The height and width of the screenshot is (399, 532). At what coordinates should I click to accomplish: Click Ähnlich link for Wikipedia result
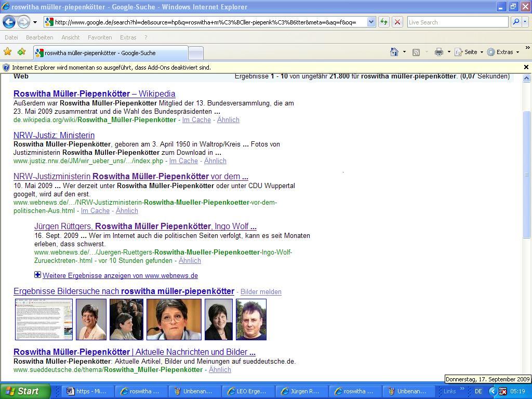228,120
